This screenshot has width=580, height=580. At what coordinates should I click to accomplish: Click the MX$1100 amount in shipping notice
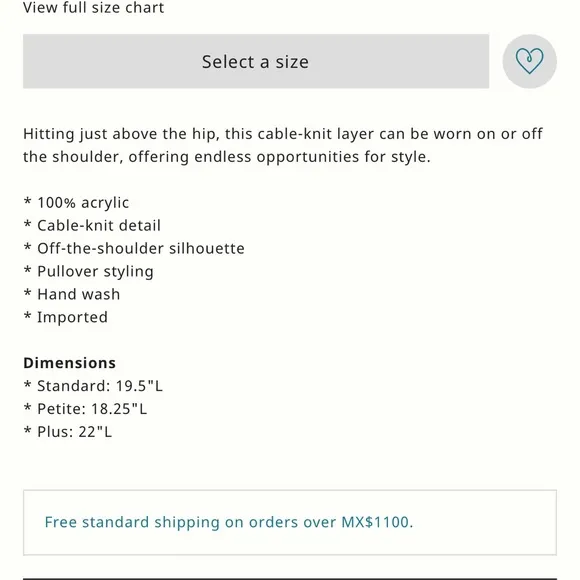(375, 522)
